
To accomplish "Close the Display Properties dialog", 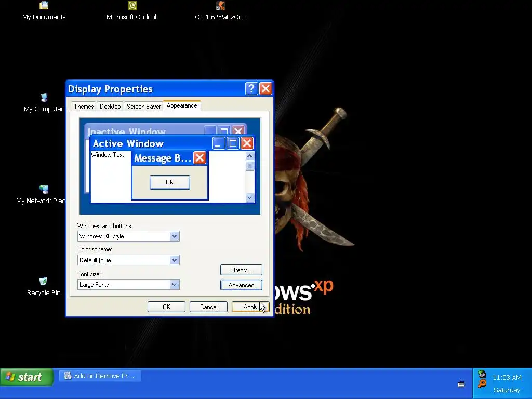I will 265,89.
